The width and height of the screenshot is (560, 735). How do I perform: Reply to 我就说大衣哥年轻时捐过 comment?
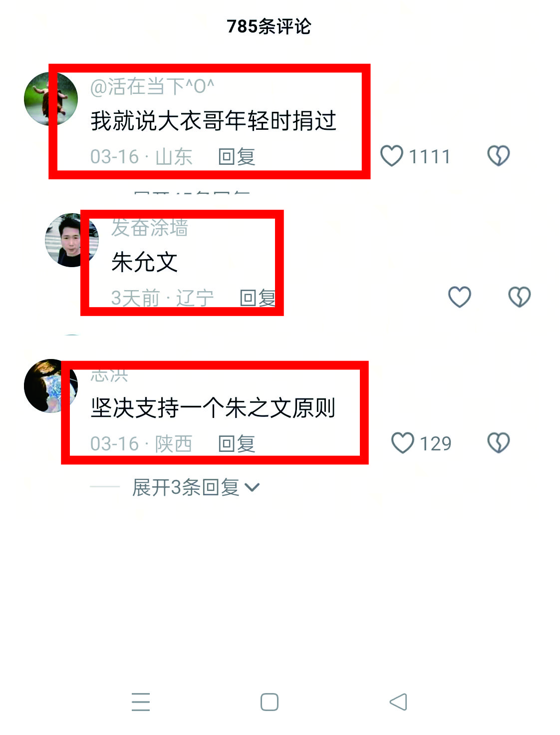pos(237,157)
